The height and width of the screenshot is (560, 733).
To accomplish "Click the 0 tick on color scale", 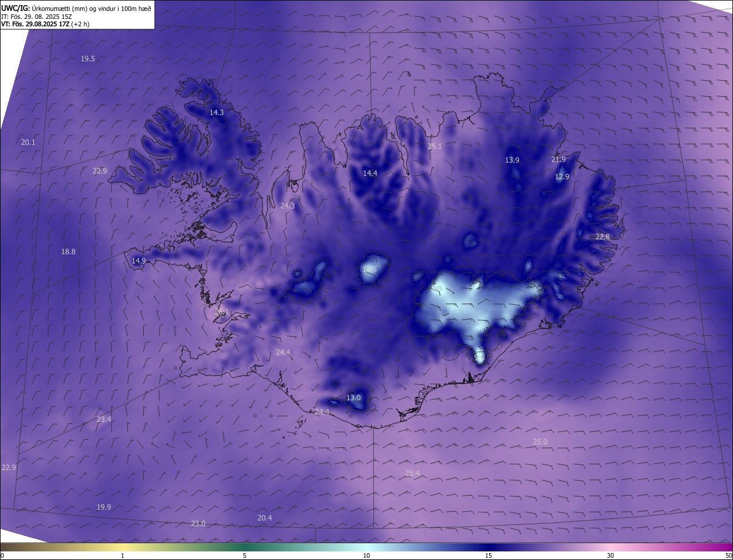I will tap(2, 555).
